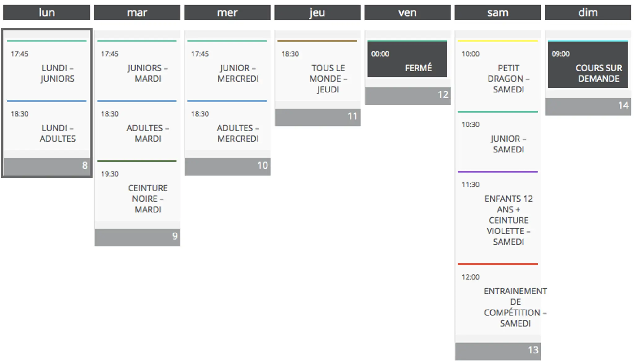The image size is (634, 364).
Task: Click the mer column header
Action: tap(227, 13)
